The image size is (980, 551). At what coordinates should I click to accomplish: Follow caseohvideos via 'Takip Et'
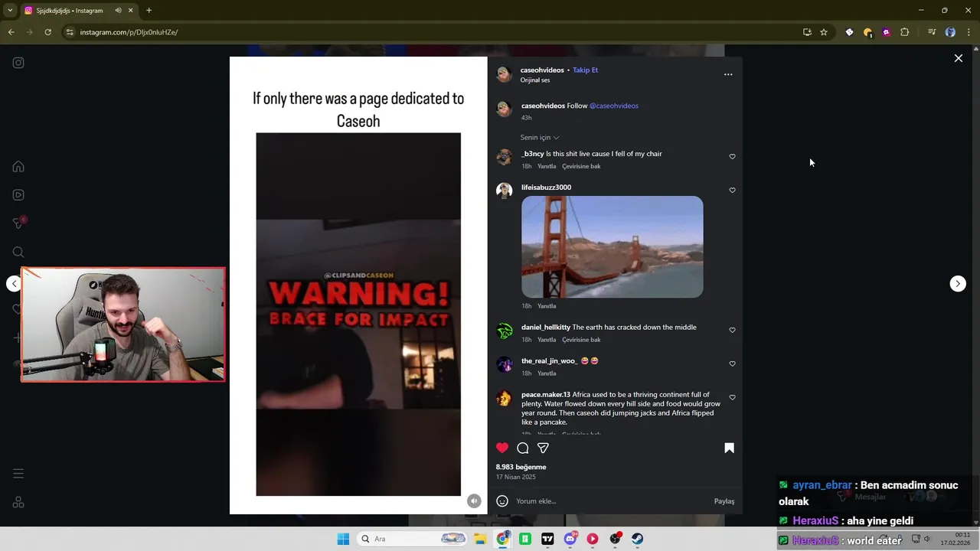click(x=585, y=70)
